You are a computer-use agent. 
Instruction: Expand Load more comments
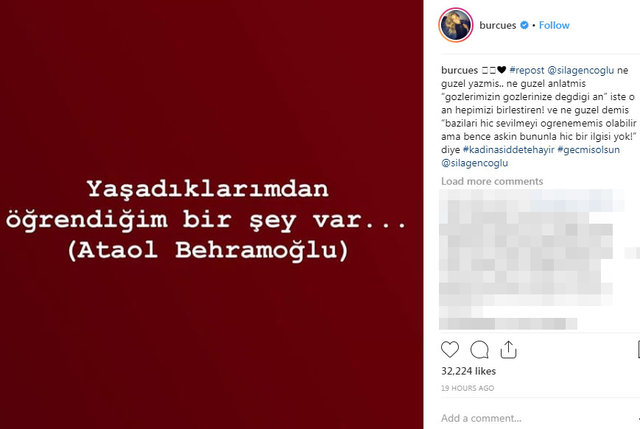point(492,181)
